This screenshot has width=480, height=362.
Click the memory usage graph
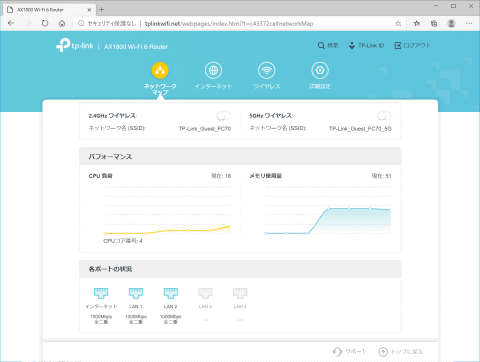tap(328, 210)
